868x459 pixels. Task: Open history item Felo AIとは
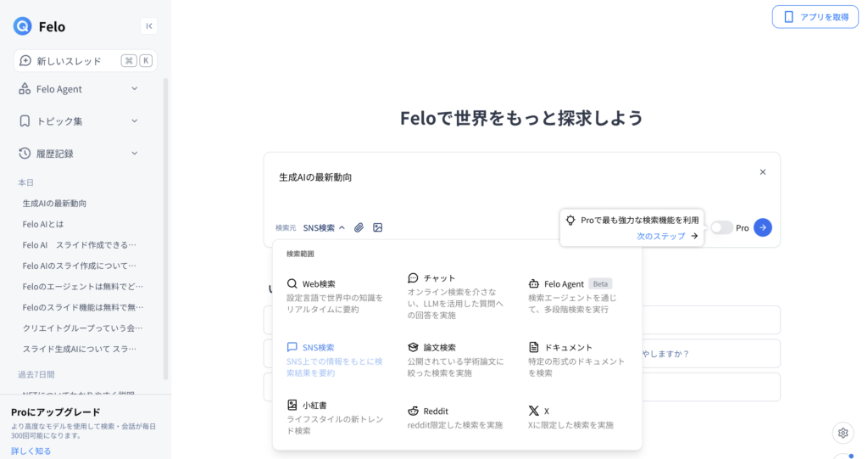pyautogui.click(x=43, y=224)
